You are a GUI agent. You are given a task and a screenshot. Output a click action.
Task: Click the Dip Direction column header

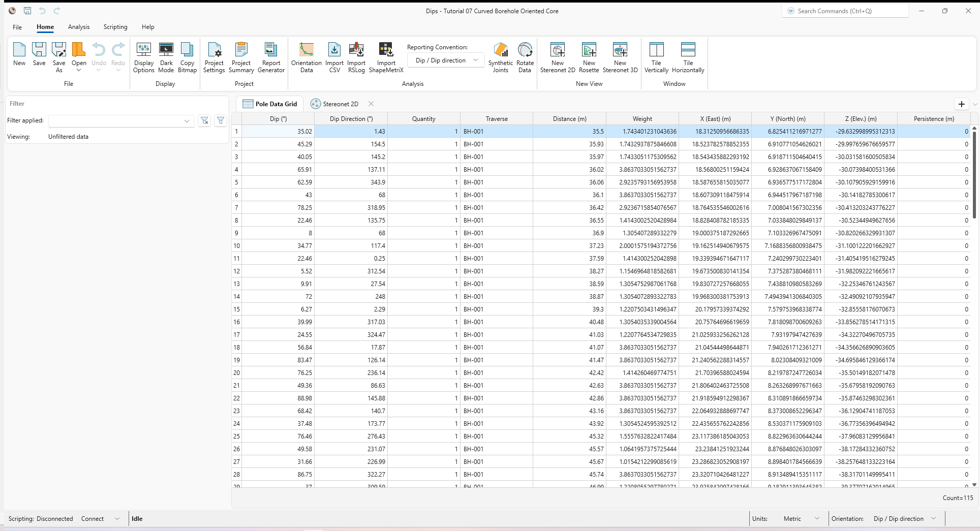351,119
